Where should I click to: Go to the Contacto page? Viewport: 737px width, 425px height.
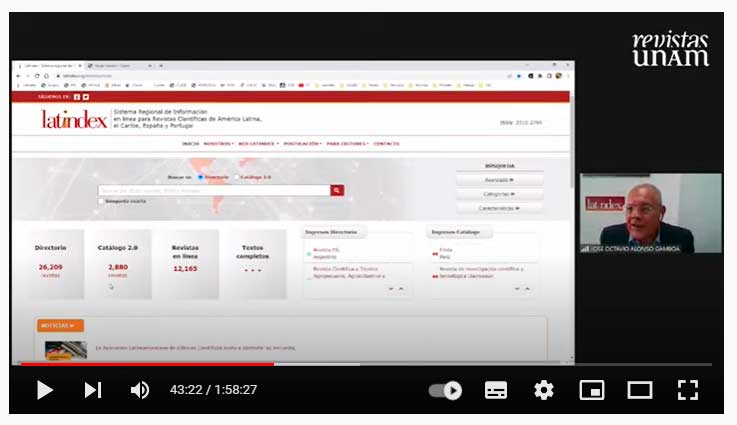click(386, 144)
